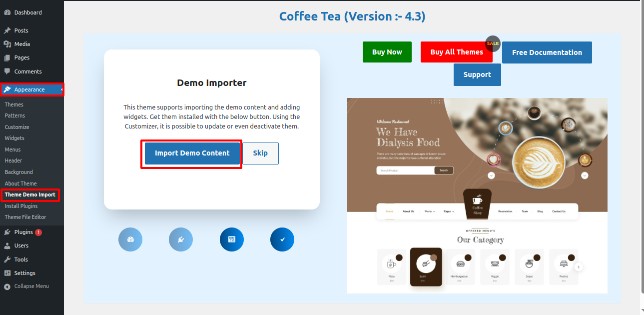Open the Header submenu item
This screenshot has height=315, width=644.
point(13,160)
